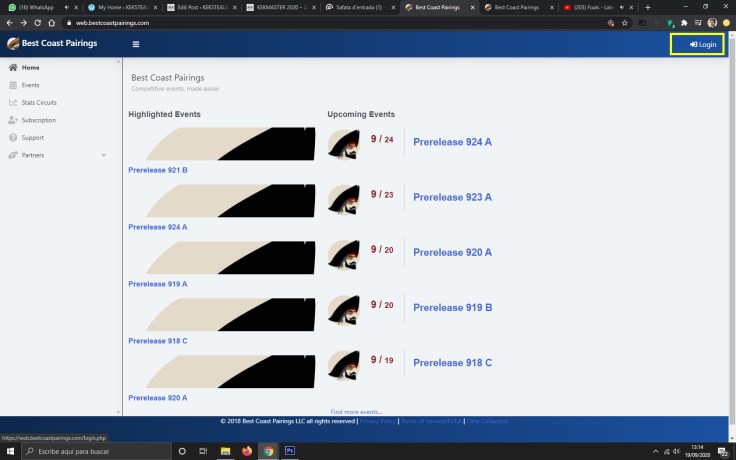The image size is (736, 460).
Task: Click the Find more events link
Action: tap(356, 412)
